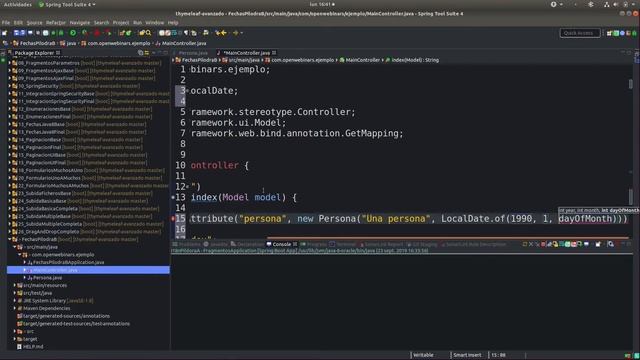
Task: Click line number 13 in editor gutter
Action: [x=180, y=198]
